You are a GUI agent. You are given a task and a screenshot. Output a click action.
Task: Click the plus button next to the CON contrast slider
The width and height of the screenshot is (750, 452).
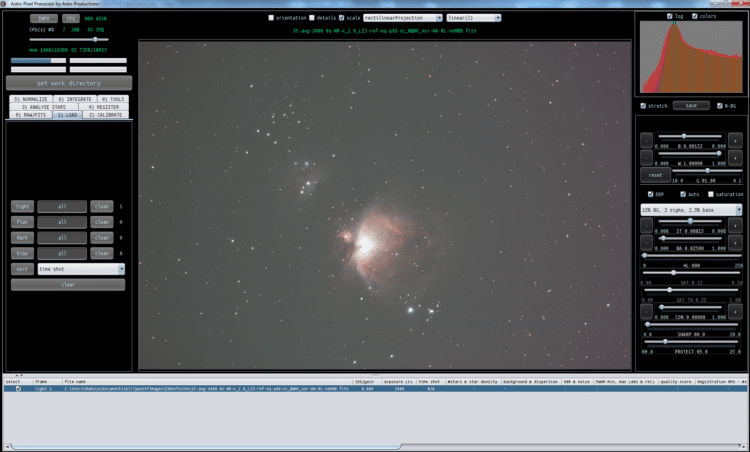[x=735, y=311]
